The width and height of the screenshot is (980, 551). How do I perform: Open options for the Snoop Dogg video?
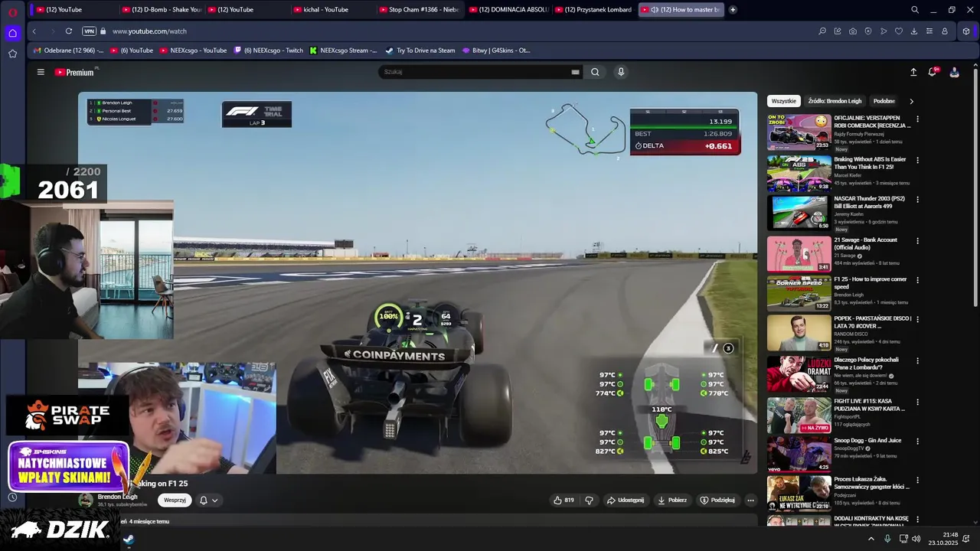pos(917,442)
